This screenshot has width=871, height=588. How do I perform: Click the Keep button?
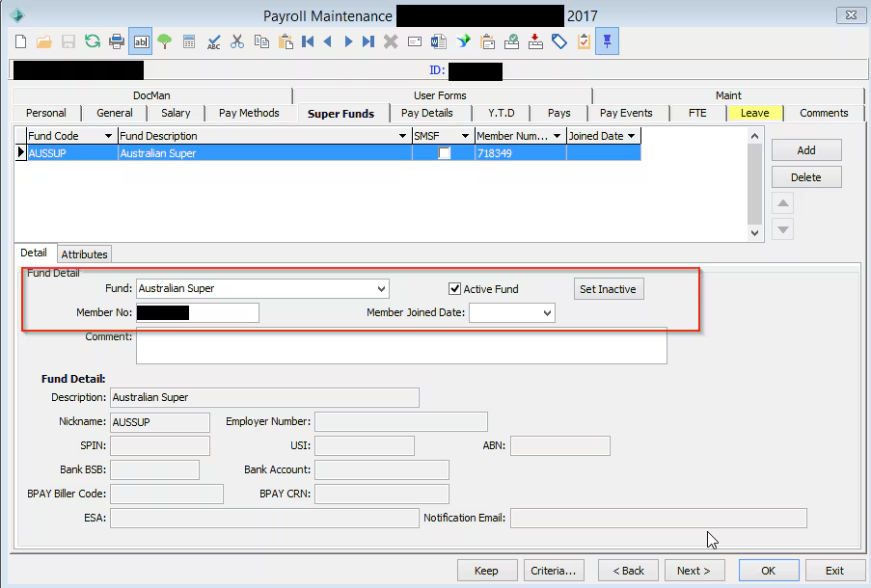[x=486, y=571]
